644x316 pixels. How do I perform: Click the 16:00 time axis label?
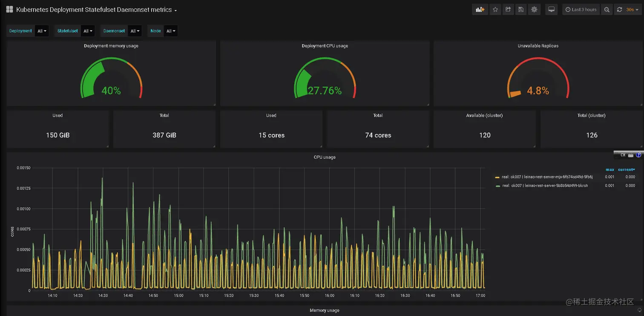coord(329,296)
